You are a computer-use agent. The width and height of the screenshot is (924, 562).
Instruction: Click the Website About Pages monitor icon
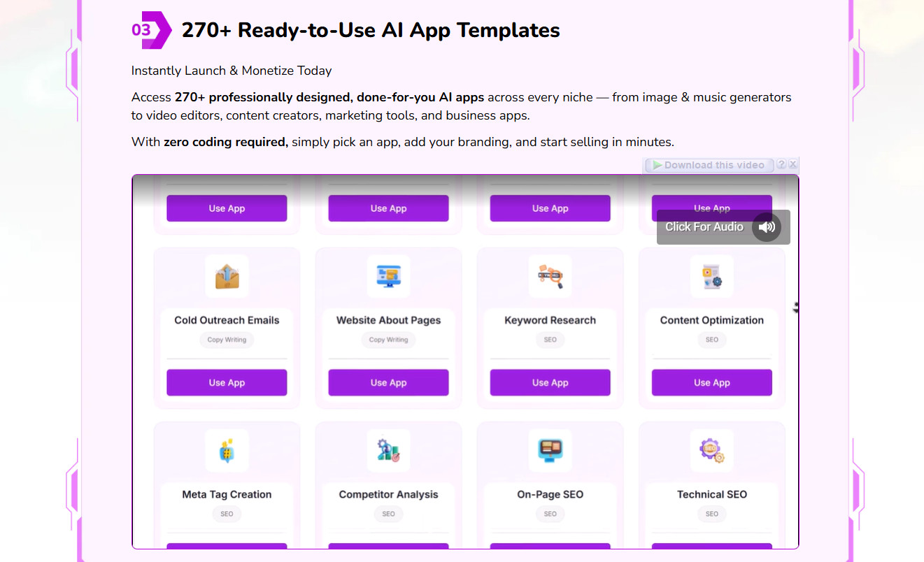point(388,277)
